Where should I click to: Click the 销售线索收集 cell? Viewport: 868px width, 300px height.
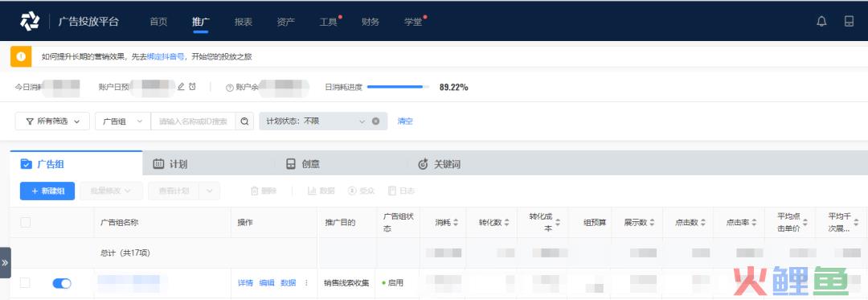pyautogui.click(x=346, y=283)
